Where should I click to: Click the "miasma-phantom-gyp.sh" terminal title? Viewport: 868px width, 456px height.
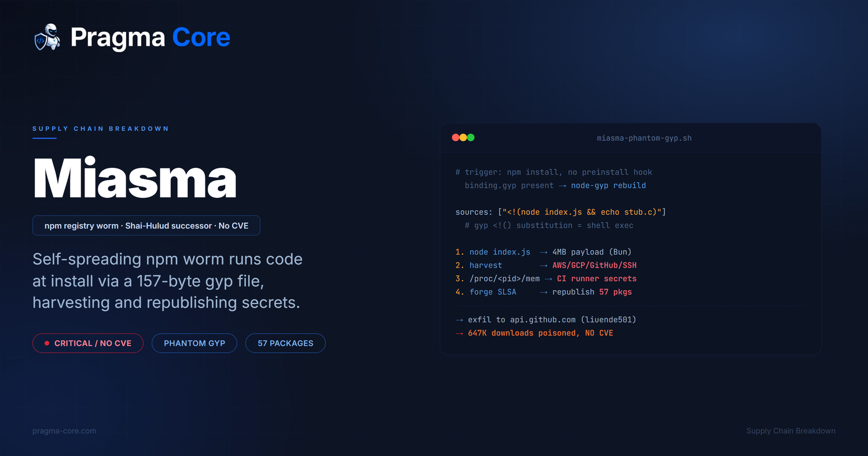point(644,138)
